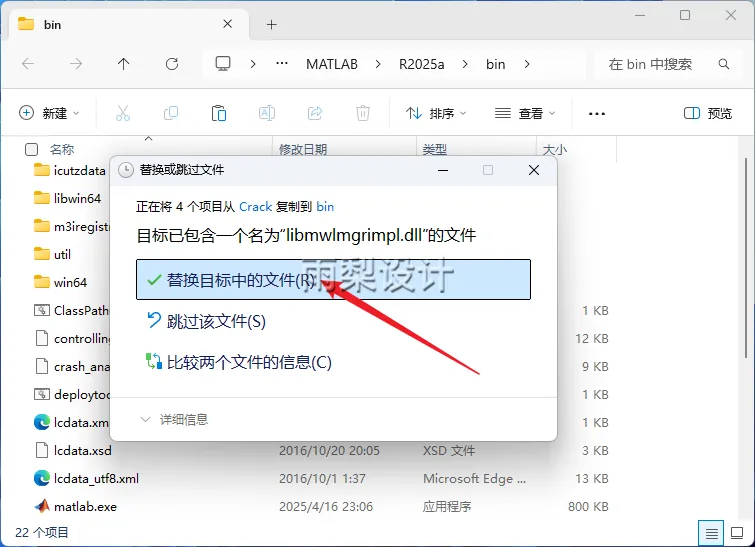This screenshot has width=755, height=547.
Task: Select the lcdata.xsd file row
Action: [x=322, y=450]
